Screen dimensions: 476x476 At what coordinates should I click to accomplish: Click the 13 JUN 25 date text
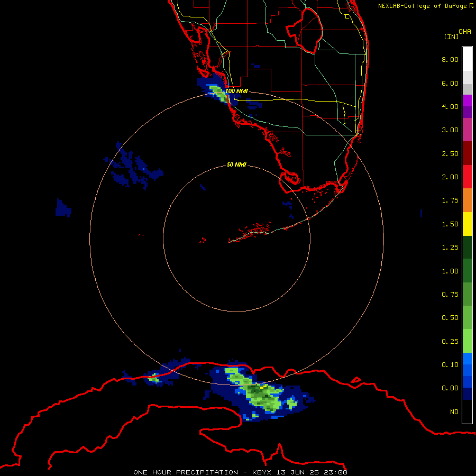click(297, 472)
